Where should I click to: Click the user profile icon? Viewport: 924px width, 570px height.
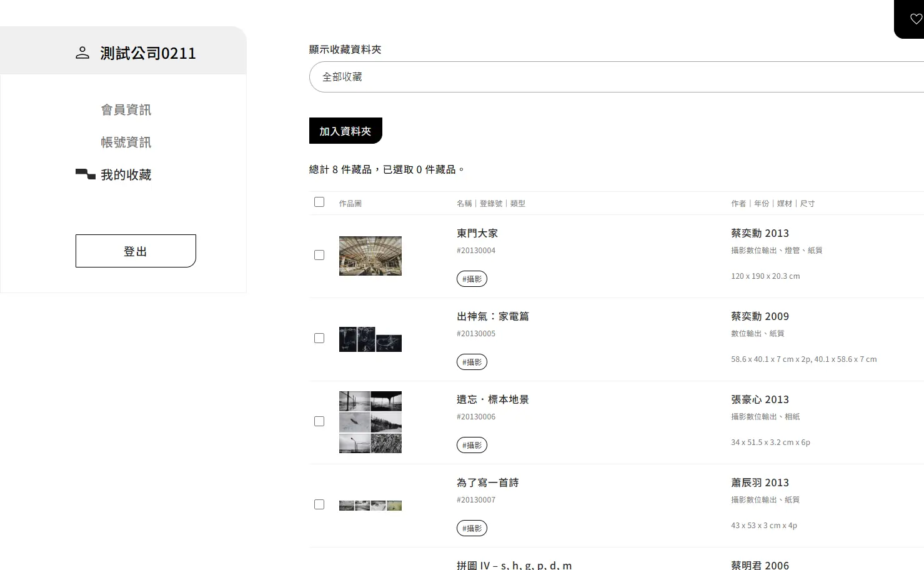[x=82, y=53]
